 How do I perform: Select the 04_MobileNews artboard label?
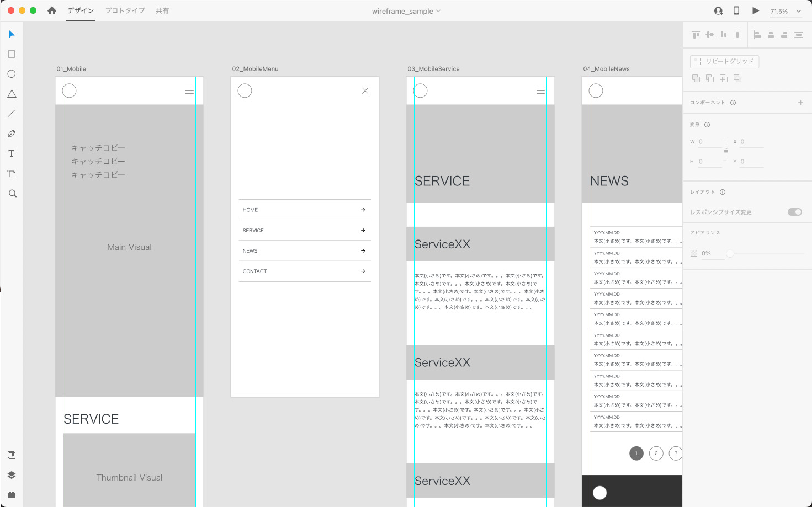coord(606,69)
